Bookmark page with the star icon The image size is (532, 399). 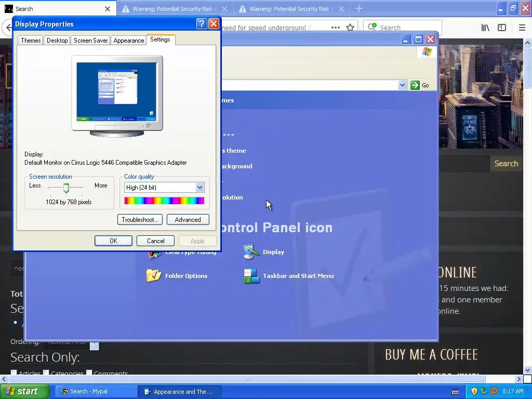coord(350,28)
